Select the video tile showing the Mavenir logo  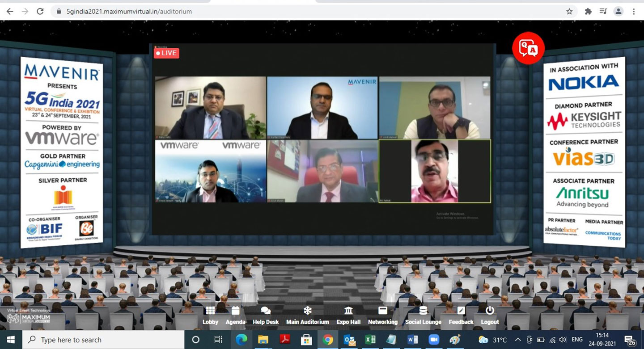click(322, 108)
